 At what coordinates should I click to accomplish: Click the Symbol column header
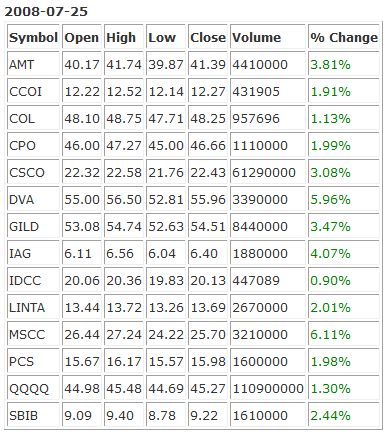(x=33, y=38)
